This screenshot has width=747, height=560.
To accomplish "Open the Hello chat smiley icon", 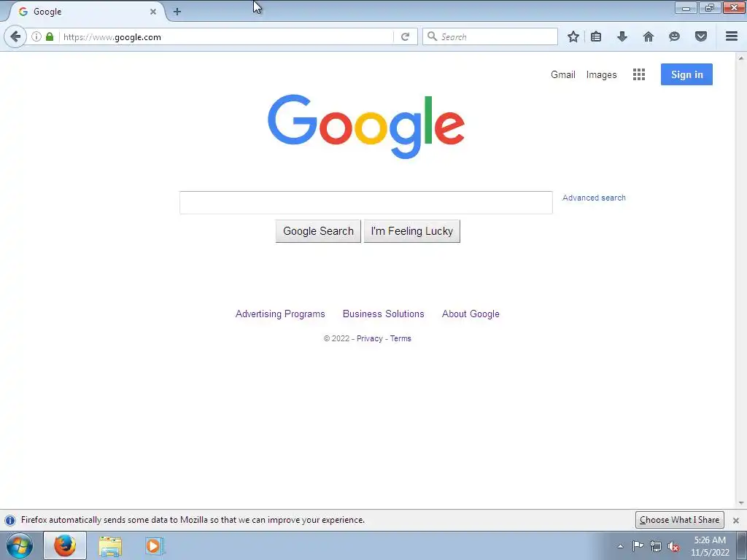I will point(674,36).
